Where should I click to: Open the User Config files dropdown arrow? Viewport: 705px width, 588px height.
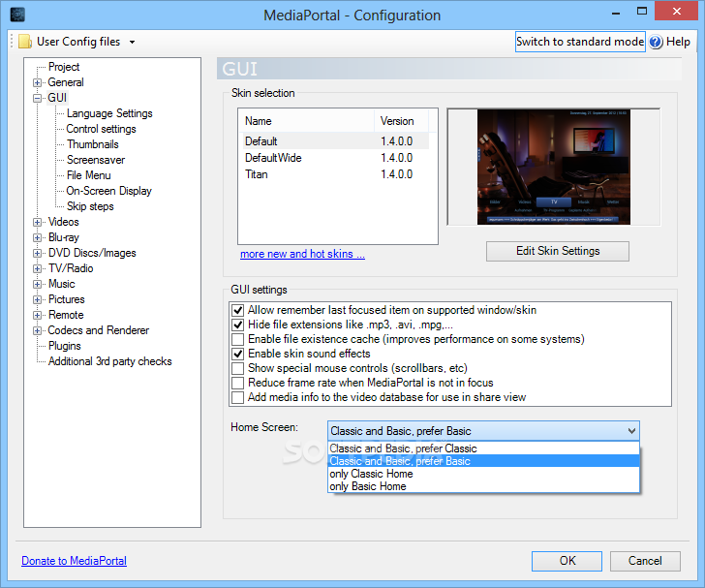[132, 42]
